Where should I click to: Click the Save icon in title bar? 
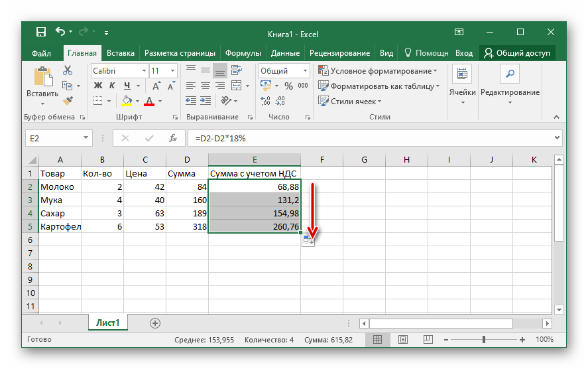40,32
